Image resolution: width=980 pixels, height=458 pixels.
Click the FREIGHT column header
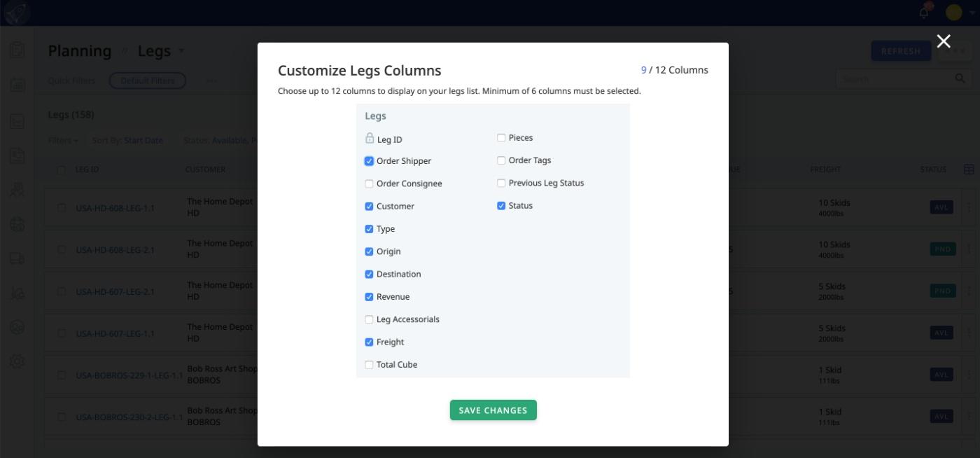[x=825, y=169]
